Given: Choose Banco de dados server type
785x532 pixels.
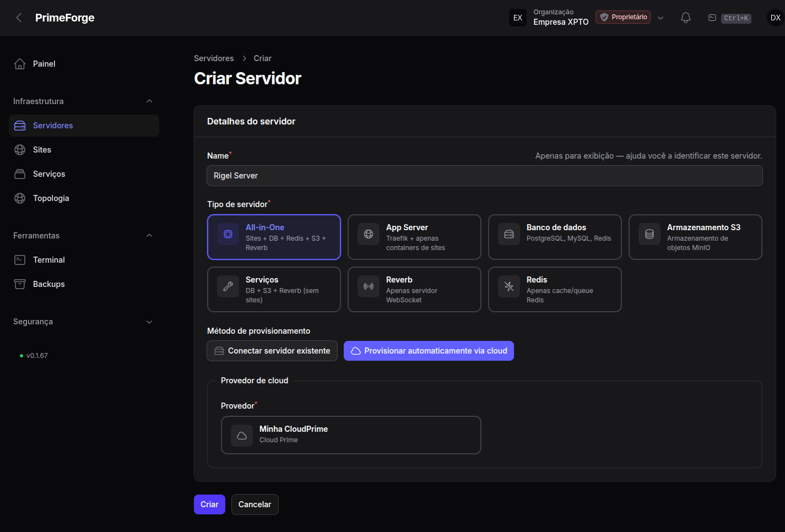Looking at the screenshot, I should tap(555, 237).
